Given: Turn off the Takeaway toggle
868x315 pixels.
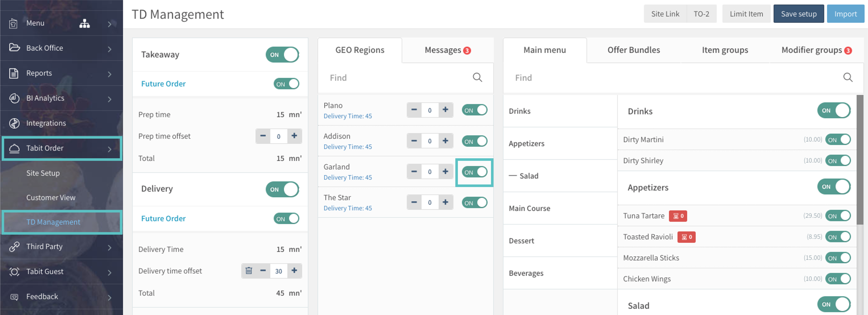Looking at the screenshot, I should 282,55.
